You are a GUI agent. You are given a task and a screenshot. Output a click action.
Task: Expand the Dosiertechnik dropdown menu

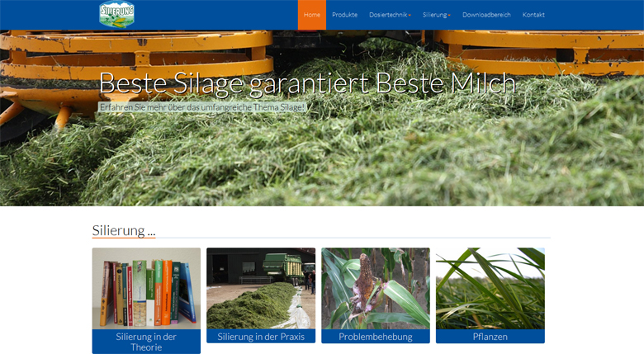tap(390, 15)
